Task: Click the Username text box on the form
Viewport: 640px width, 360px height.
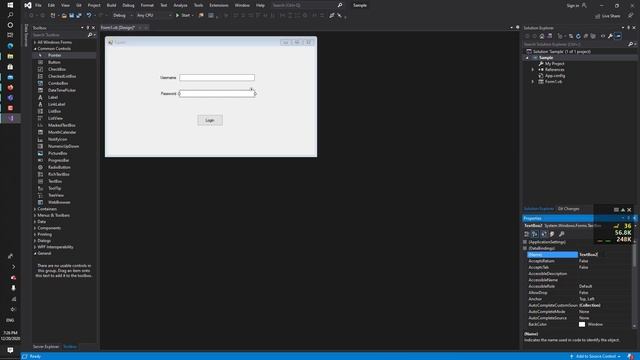Action: point(217,78)
